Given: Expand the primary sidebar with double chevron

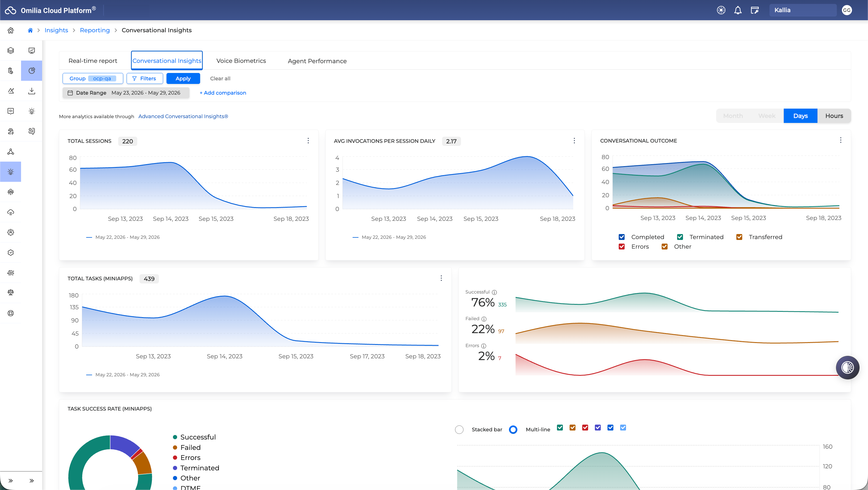Looking at the screenshot, I should [11, 480].
